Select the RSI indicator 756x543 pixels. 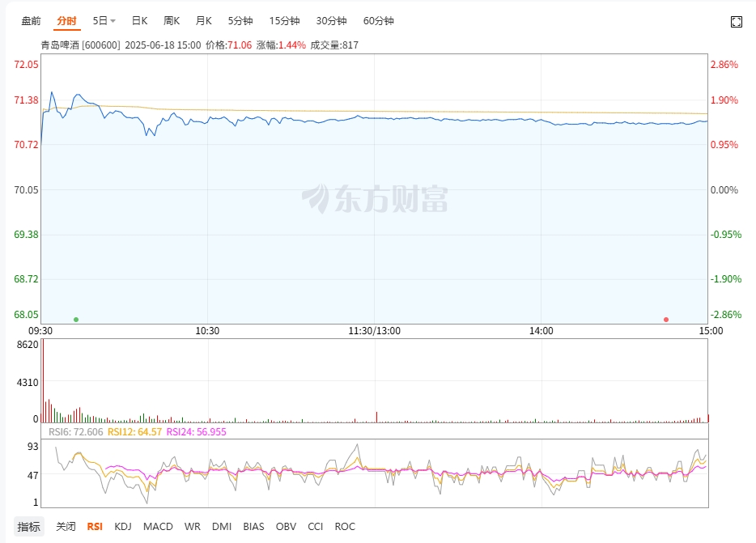95,527
